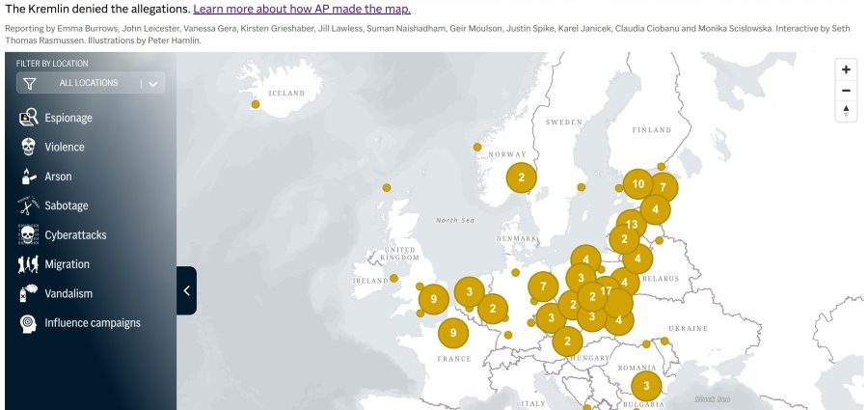
Task: Click the Iceland incident dot marker
Action: 256,104
